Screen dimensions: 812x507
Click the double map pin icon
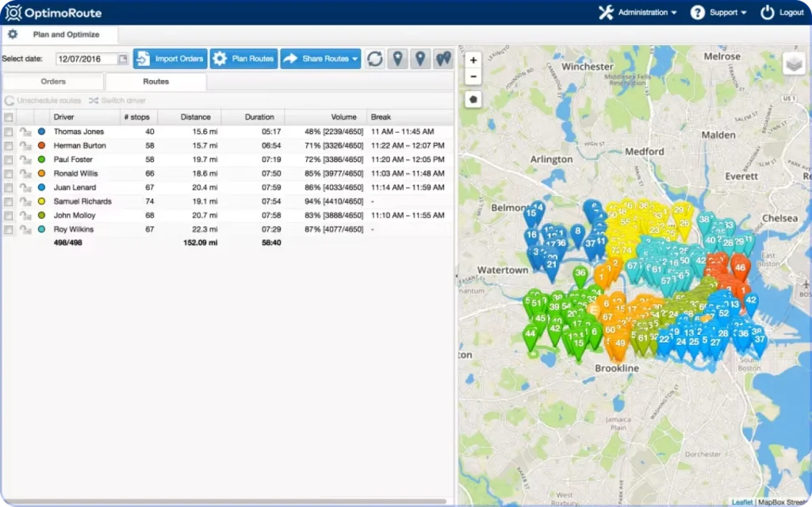tap(443, 59)
